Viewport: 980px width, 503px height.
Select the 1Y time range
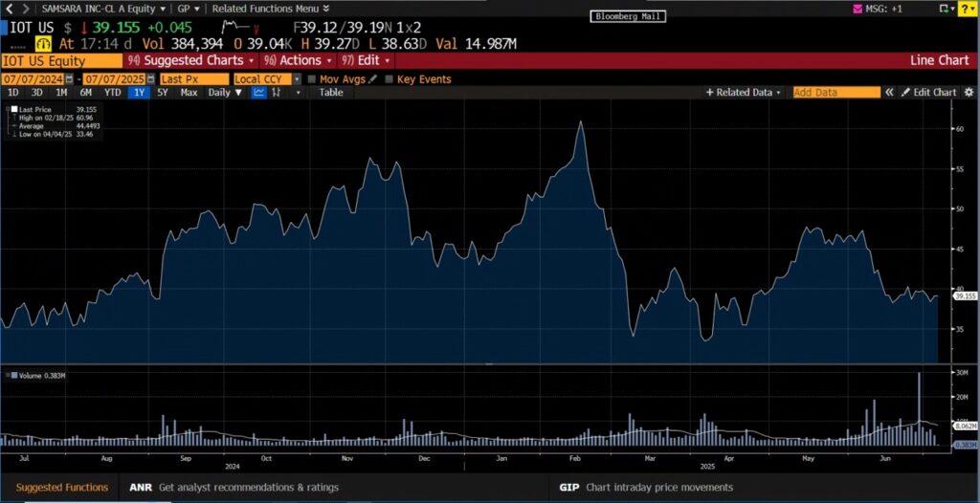[138, 93]
